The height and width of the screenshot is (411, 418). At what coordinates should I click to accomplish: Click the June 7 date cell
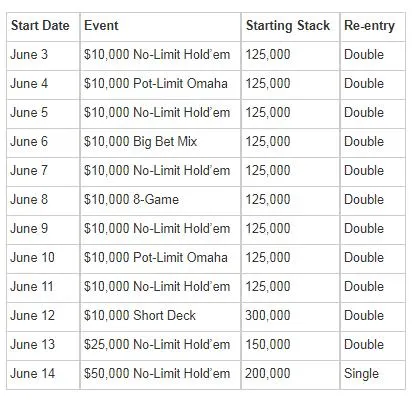click(x=43, y=172)
